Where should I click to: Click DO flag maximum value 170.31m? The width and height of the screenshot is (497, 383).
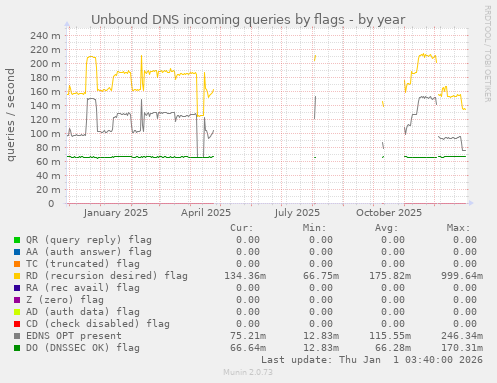(462, 348)
